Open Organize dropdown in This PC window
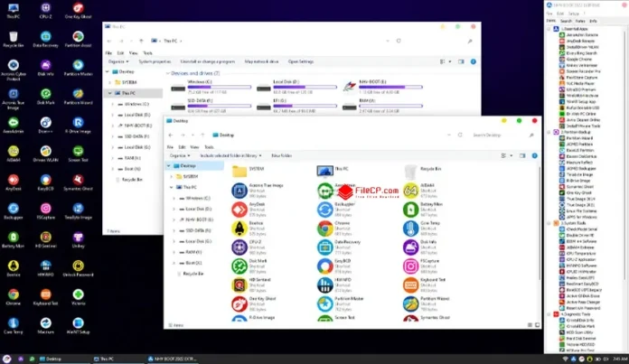This screenshot has height=364, width=629. pyautogui.click(x=118, y=61)
